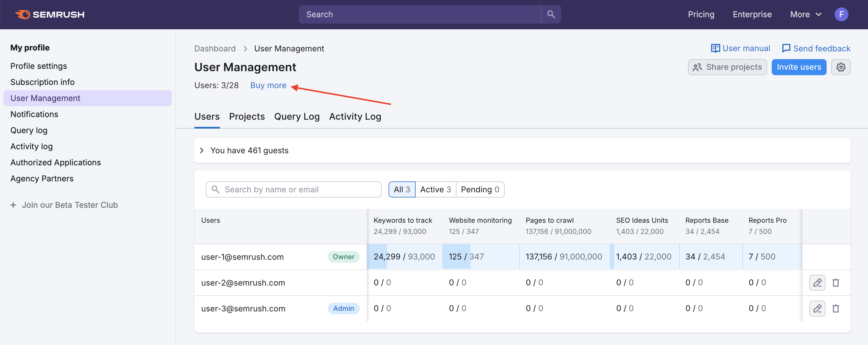Switch to the Activity Log tab
The image size is (868, 345).
(x=355, y=116)
